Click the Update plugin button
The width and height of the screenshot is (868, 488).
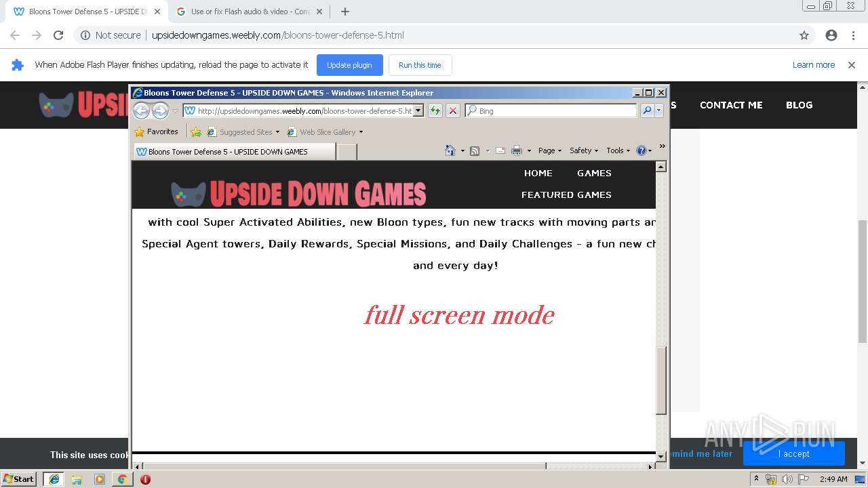point(349,65)
